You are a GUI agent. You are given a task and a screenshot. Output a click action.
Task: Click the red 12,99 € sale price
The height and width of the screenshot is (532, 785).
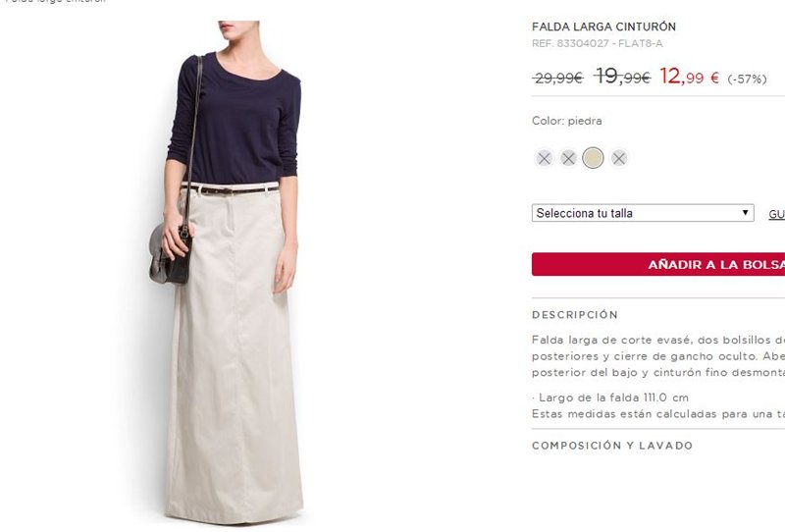click(x=690, y=77)
